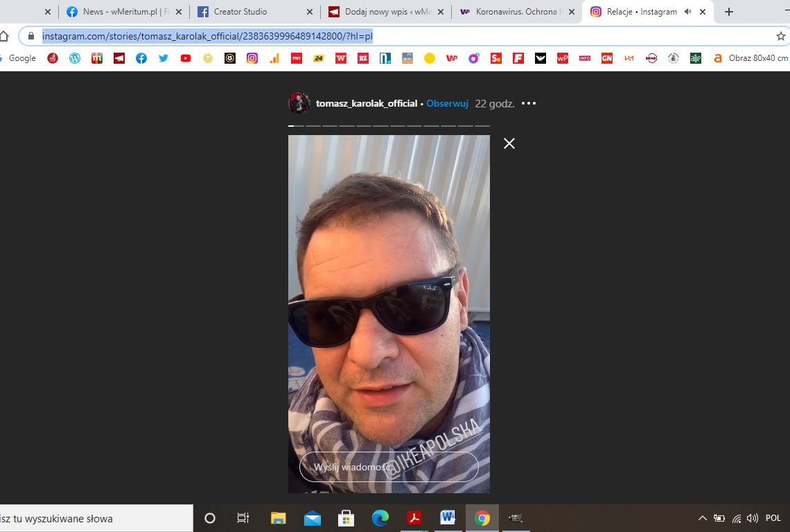Switch to the Creator Studio tab
This screenshot has height=532, width=790.
(x=240, y=12)
